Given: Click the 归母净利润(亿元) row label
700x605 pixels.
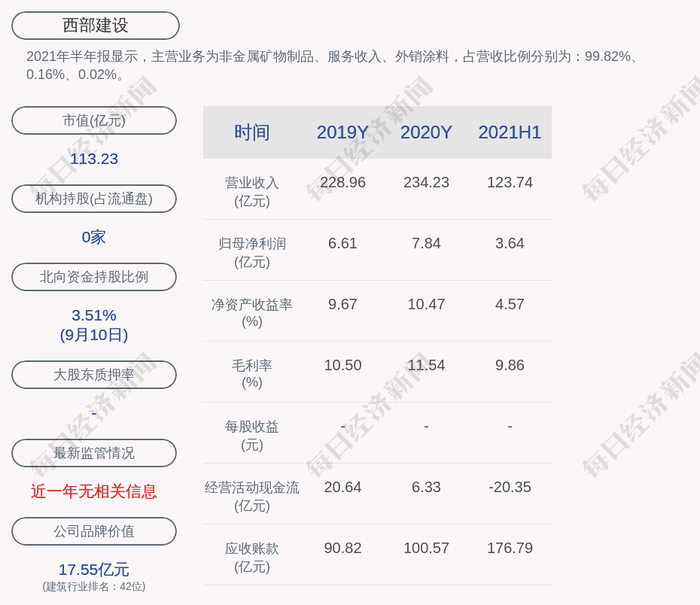Looking at the screenshot, I should pos(252,253).
